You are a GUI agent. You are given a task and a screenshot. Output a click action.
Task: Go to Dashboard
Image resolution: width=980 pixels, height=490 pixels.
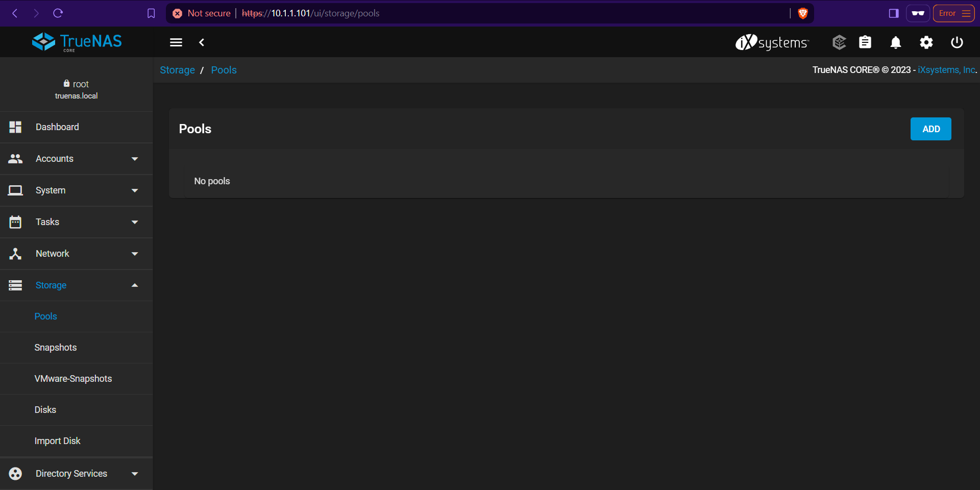[x=77, y=127]
